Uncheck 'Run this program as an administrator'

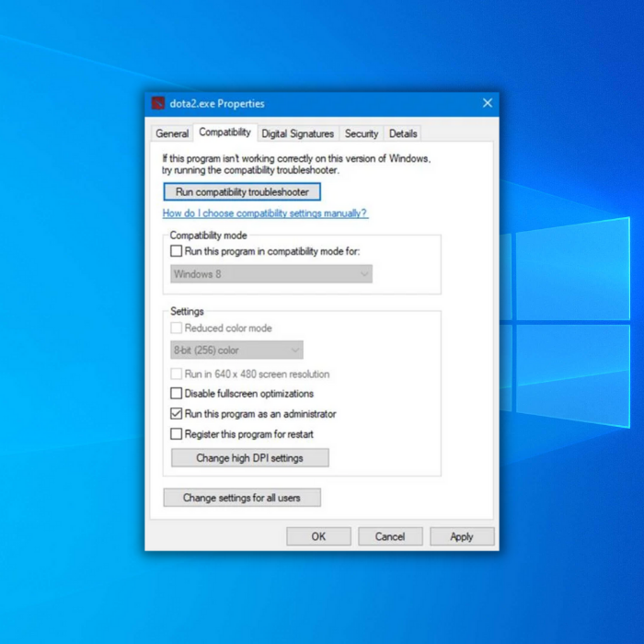177,414
